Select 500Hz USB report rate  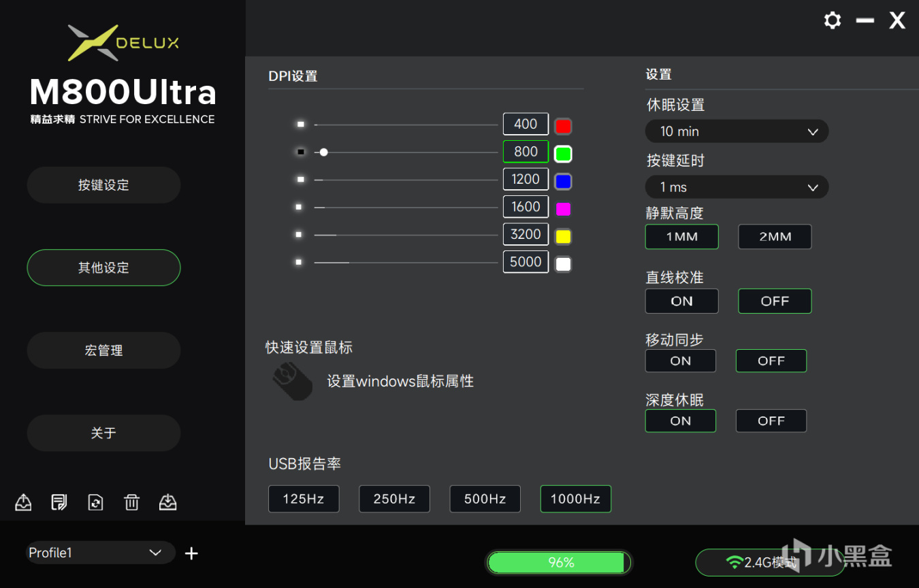pos(485,499)
